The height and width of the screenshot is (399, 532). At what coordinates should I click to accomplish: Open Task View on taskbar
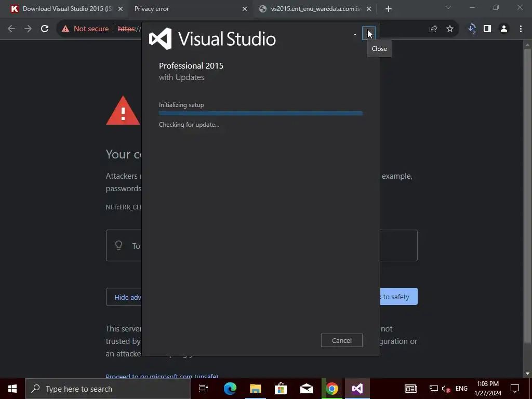[204, 389]
